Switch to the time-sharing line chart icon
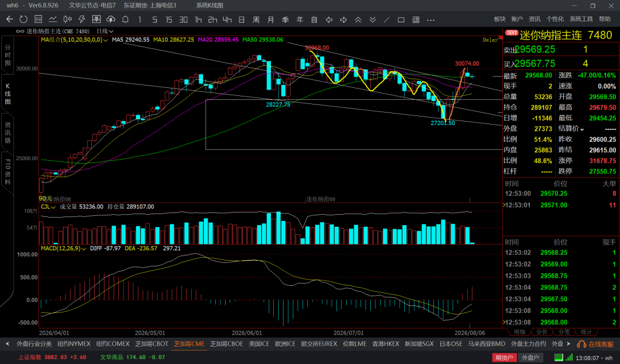Screen dimensions: 620x364 point(53,20)
